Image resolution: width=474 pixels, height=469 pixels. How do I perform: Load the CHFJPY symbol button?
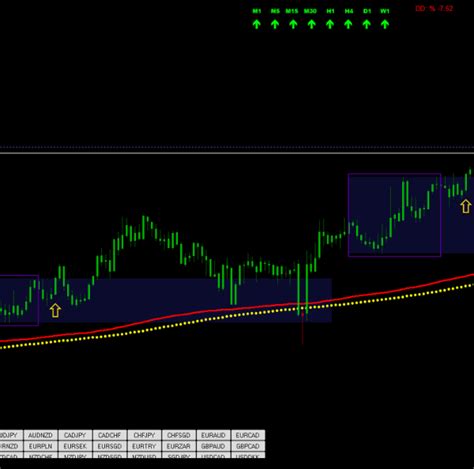144,435
